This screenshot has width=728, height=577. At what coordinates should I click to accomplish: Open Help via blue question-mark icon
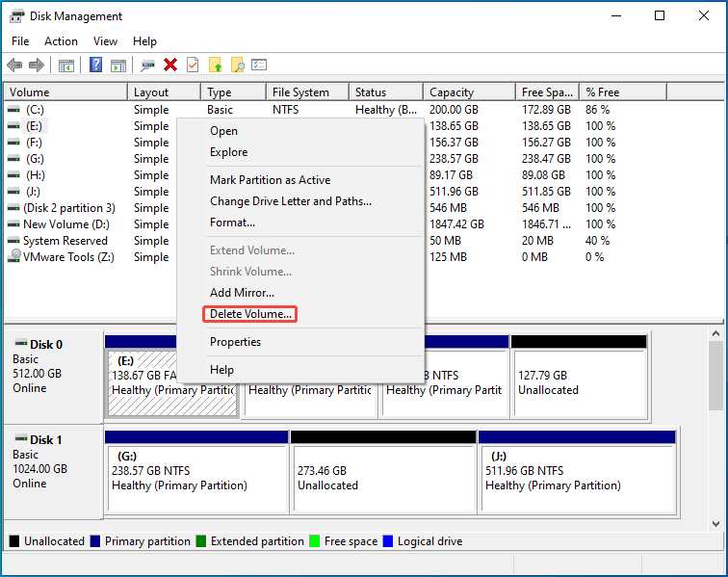click(95, 66)
